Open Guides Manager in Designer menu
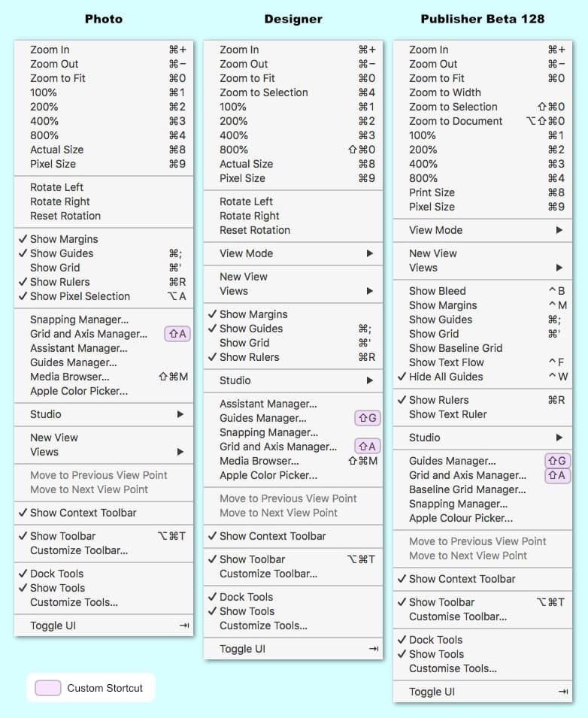 293,418
